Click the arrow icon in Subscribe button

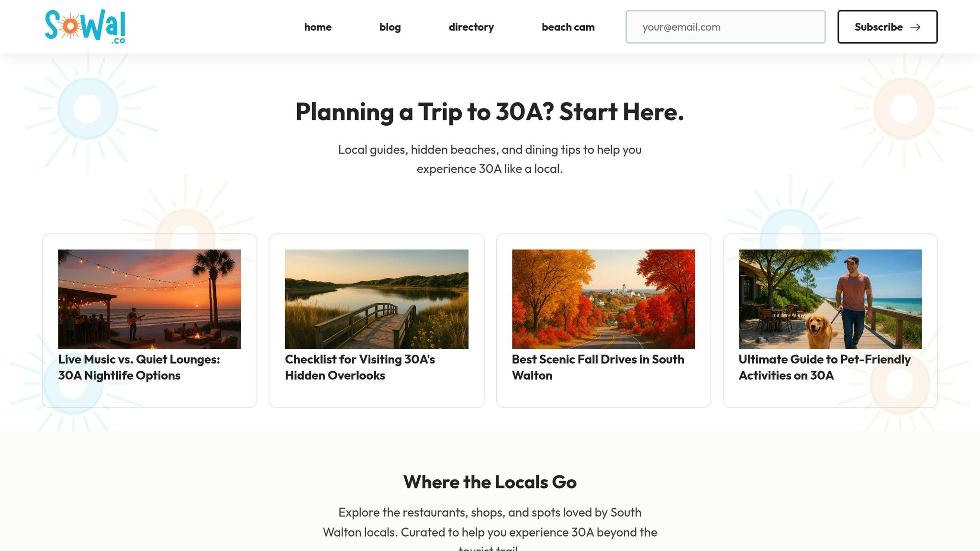click(x=915, y=27)
